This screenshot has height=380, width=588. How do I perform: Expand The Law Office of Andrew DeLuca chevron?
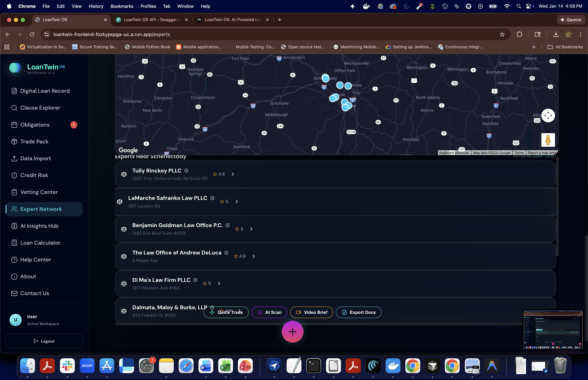point(253,256)
